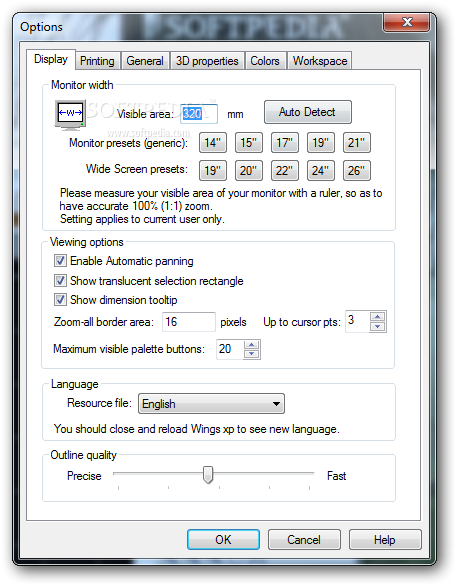Click the Auto Detect button
Screen dimensions: 457x586
click(x=308, y=112)
